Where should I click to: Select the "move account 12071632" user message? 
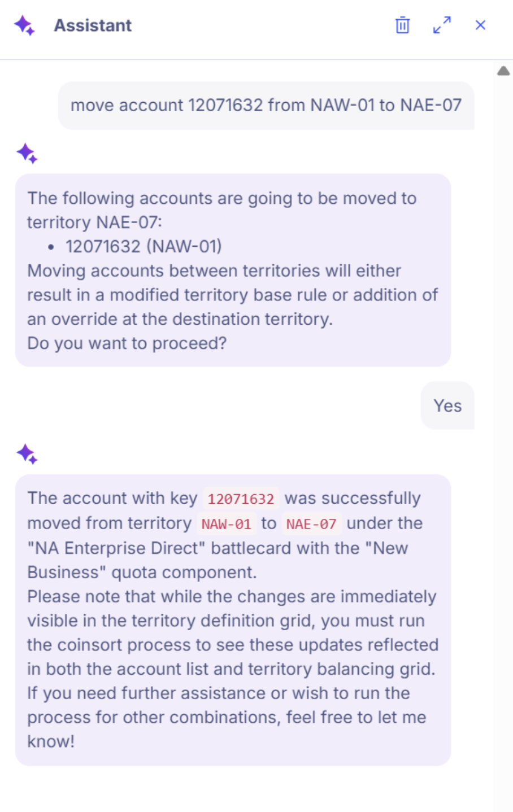[266, 105]
